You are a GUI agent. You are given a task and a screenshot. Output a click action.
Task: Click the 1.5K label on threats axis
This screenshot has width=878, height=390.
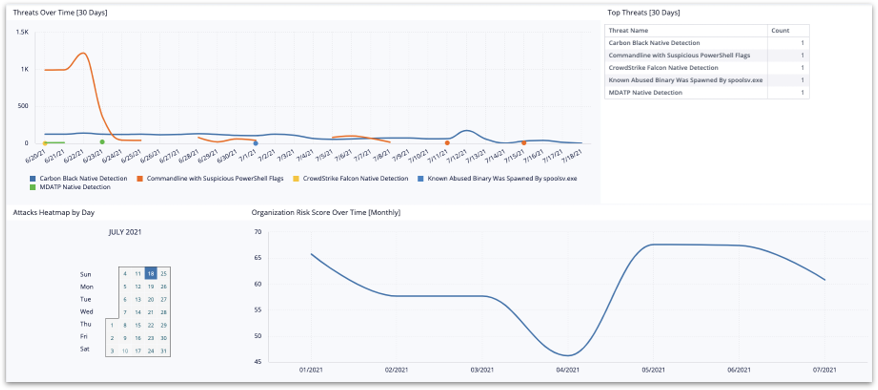(x=22, y=32)
